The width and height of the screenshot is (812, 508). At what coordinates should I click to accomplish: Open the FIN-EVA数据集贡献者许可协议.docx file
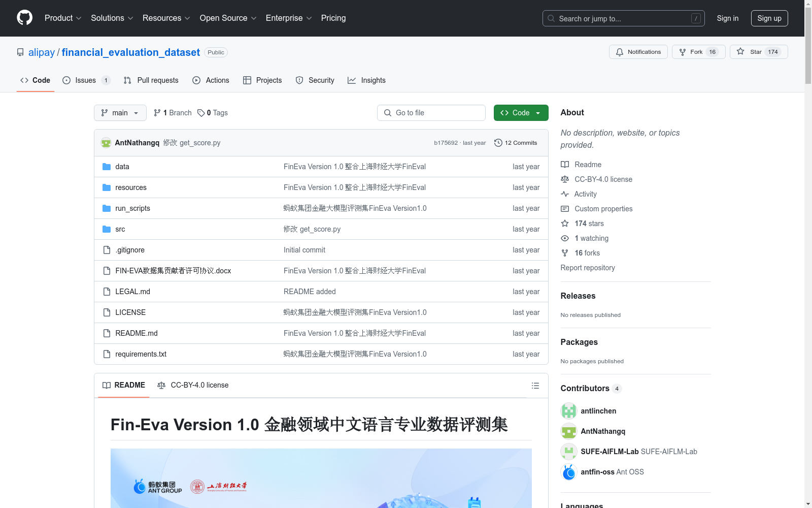(173, 271)
